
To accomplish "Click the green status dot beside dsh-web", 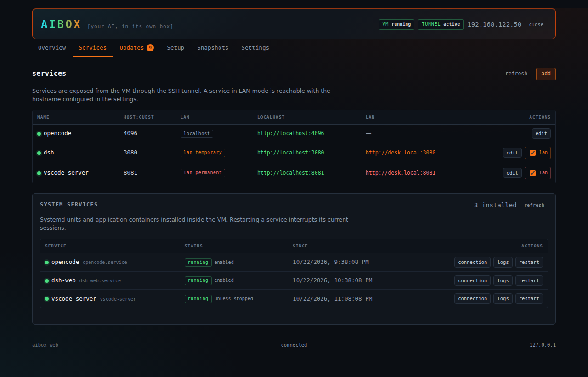I will tap(47, 280).
